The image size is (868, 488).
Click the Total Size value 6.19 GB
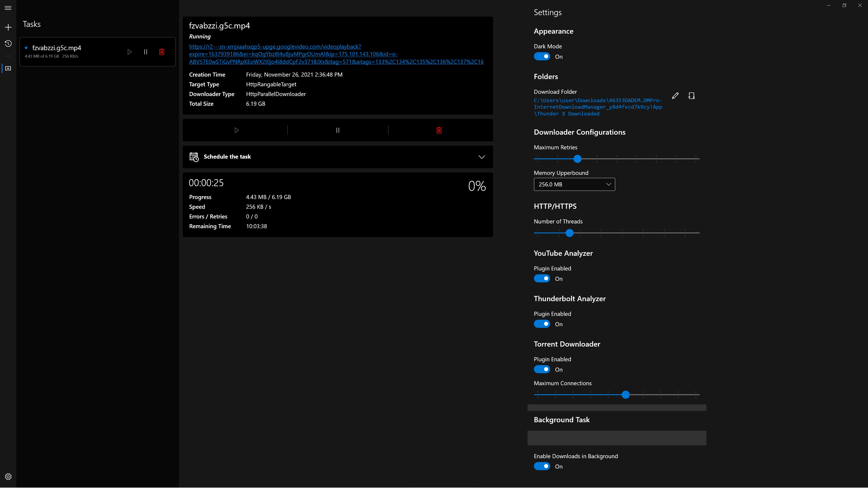tap(255, 104)
